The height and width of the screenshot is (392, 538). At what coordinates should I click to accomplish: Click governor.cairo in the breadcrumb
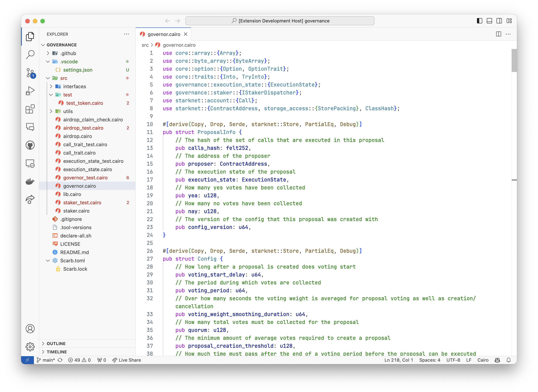(x=179, y=45)
